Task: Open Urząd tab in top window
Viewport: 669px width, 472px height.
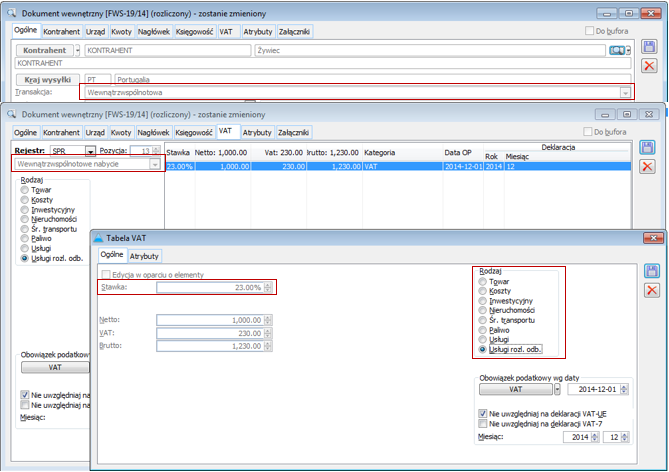Action: pos(95,32)
